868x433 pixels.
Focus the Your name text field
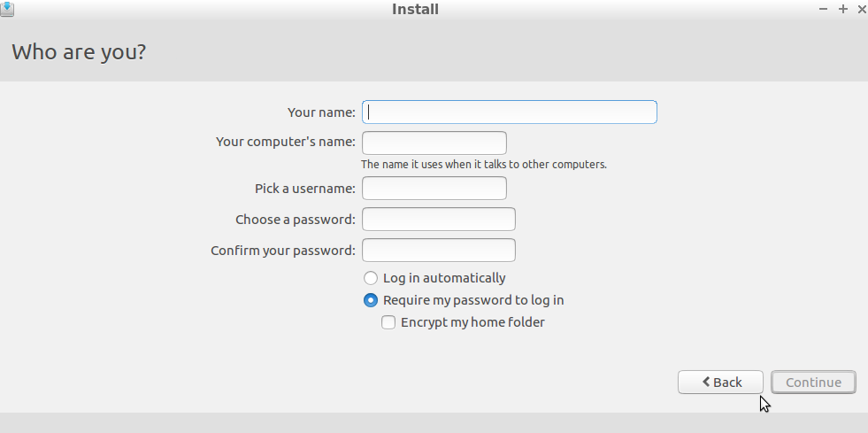(x=509, y=112)
